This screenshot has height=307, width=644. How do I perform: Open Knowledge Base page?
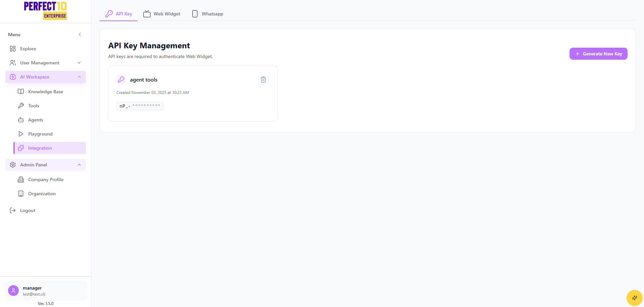point(50,92)
